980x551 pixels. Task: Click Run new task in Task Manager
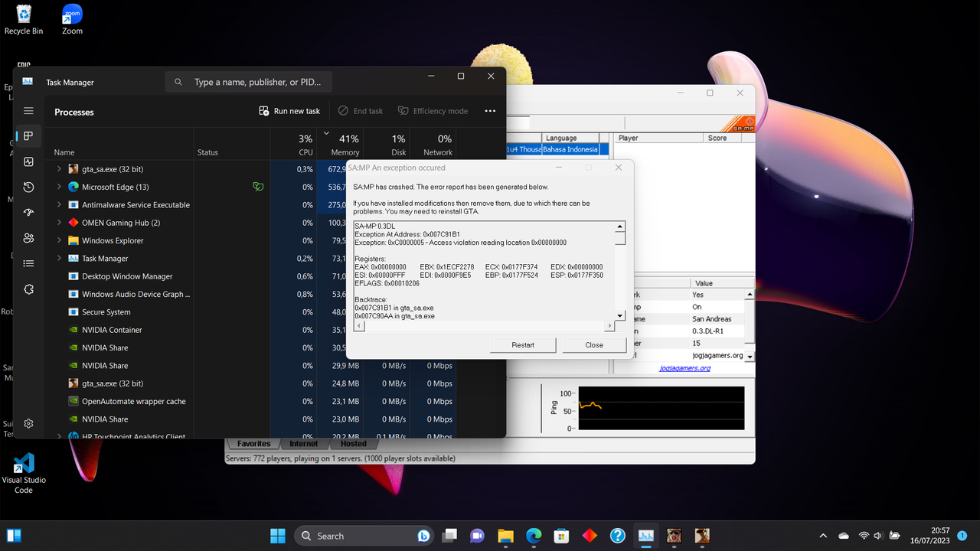point(289,111)
